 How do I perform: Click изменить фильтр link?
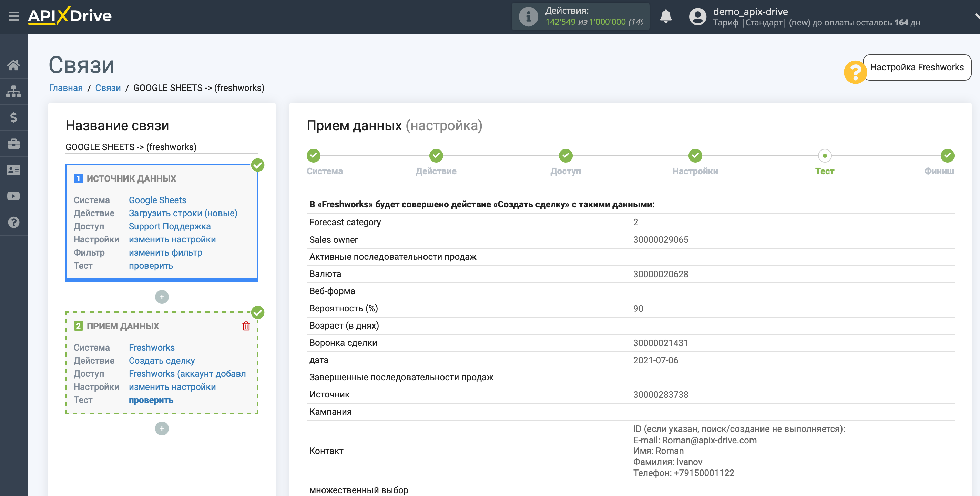coord(165,252)
